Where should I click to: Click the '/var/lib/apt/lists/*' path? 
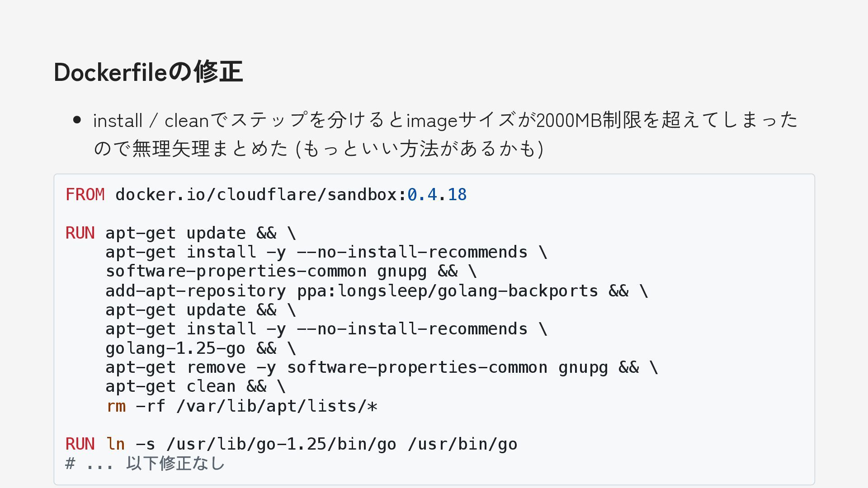pyautogui.click(x=277, y=406)
